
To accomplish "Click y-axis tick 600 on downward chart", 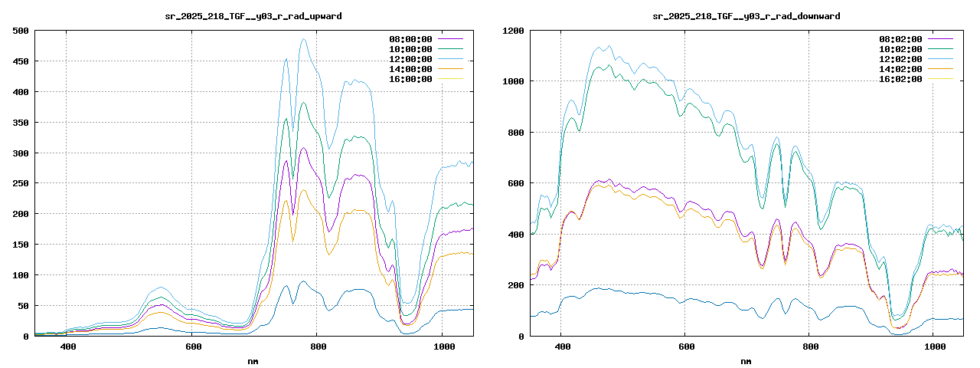I will [x=516, y=183].
